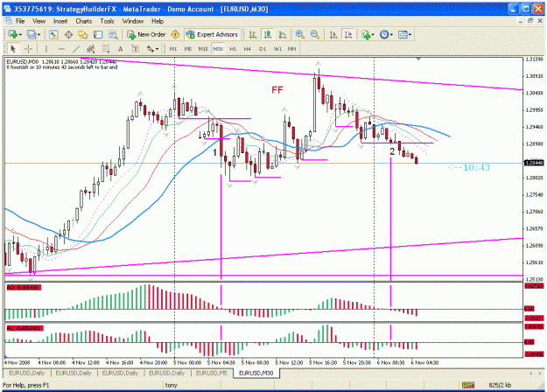Open the View menu
This screenshot has height=392, width=547.
39,21
